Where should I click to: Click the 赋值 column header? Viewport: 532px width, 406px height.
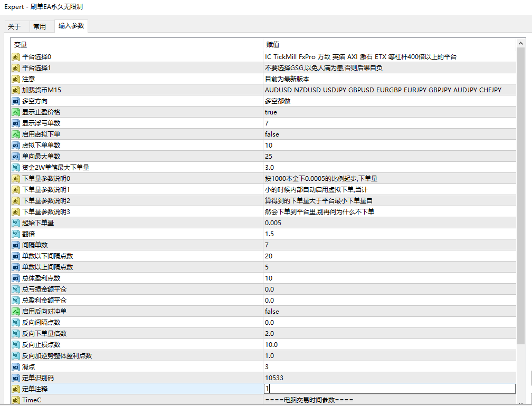click(x=389, y=45)
